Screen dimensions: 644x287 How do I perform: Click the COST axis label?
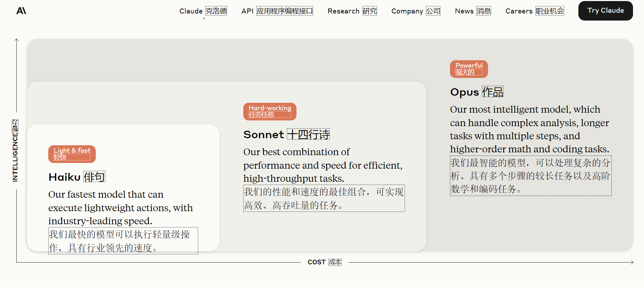(x=324, y=262)
